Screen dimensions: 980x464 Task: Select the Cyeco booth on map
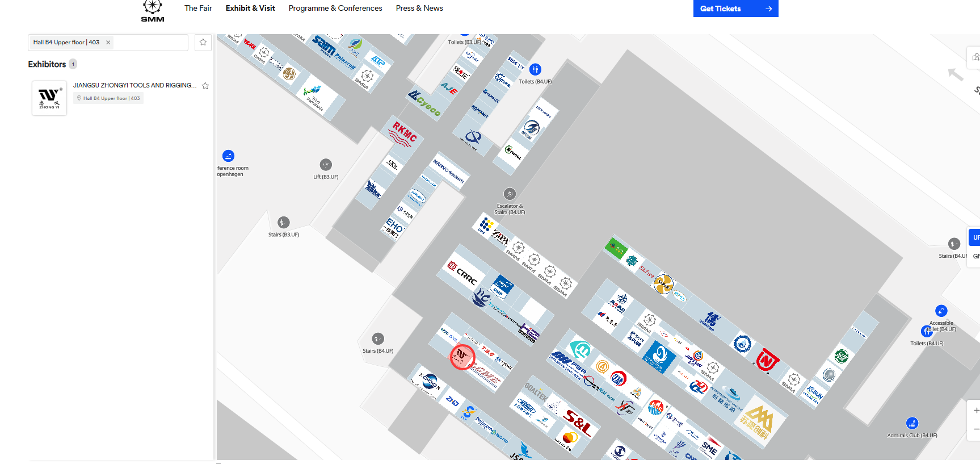point(425,103)
